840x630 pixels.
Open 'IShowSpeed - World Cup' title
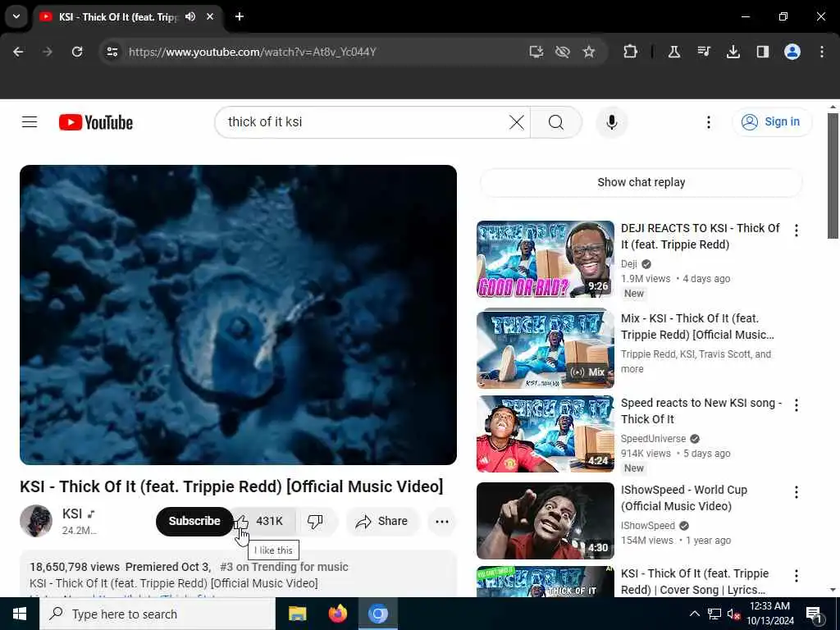(x=683, y=498)
